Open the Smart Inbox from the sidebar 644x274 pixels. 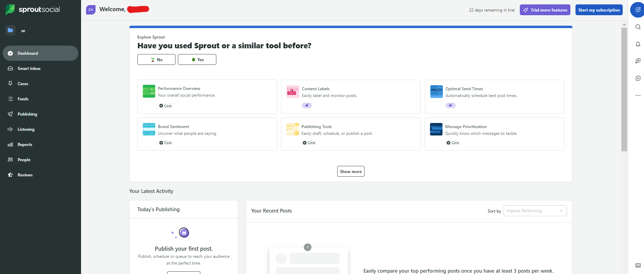[x=29, y=68]
